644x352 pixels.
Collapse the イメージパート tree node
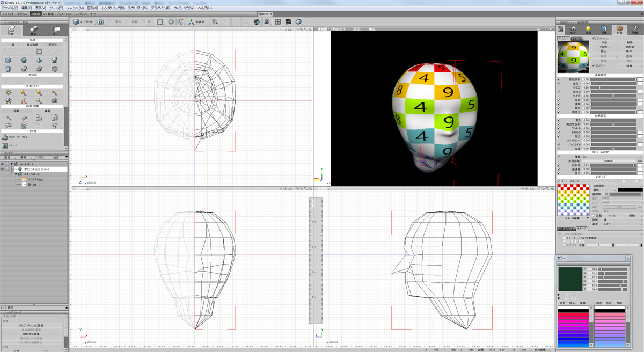pos(17,174)
